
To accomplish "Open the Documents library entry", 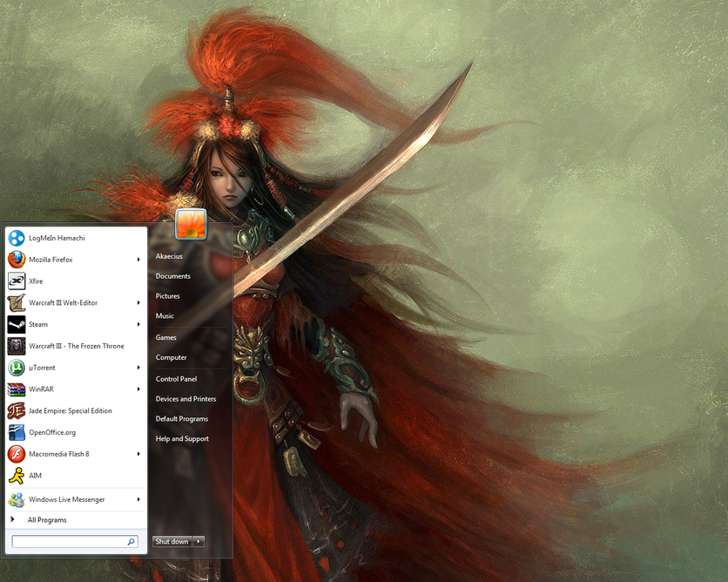I will point(172,276).
